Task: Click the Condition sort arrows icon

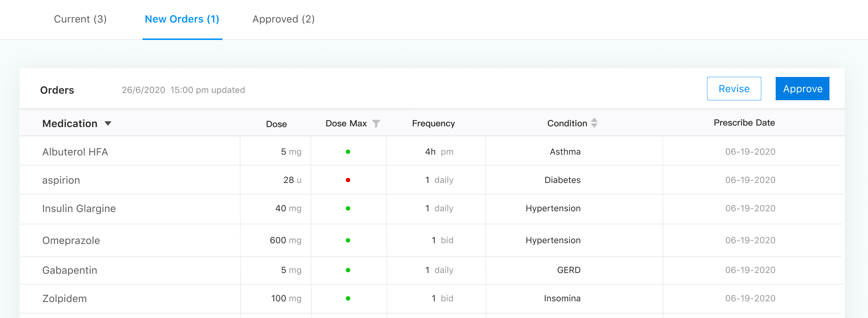Action: tap(594, 123)
